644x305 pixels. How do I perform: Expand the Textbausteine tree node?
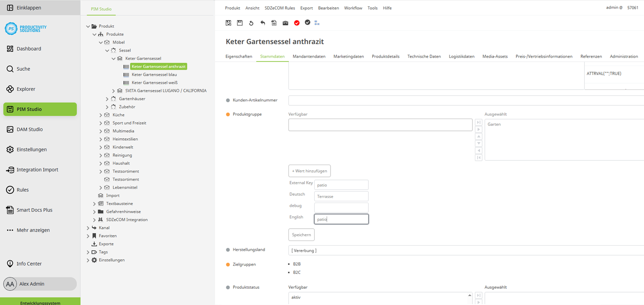point(95,203)
